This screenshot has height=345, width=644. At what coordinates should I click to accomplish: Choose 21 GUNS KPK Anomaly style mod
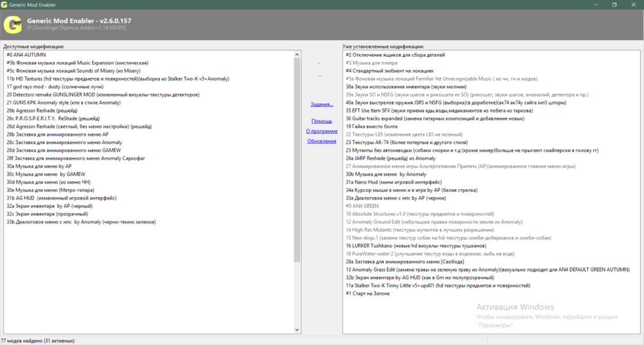(63, 102)
